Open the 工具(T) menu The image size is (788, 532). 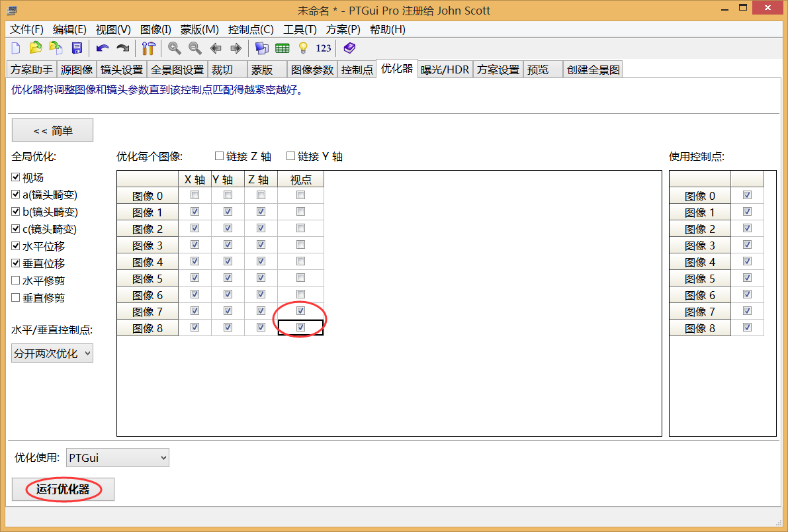click(x=300, y=29)
